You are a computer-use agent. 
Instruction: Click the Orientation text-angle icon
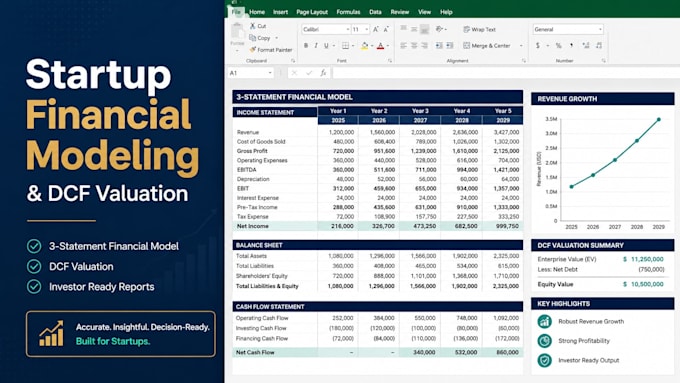click(x=439, y=29)
